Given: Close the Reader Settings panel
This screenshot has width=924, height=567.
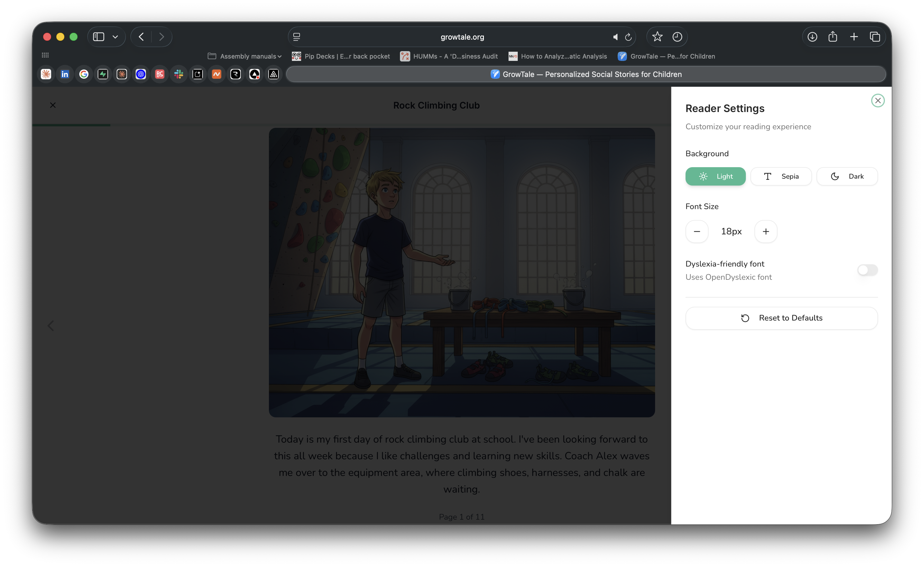Looking at the screenshot, I should pos(877,101).
